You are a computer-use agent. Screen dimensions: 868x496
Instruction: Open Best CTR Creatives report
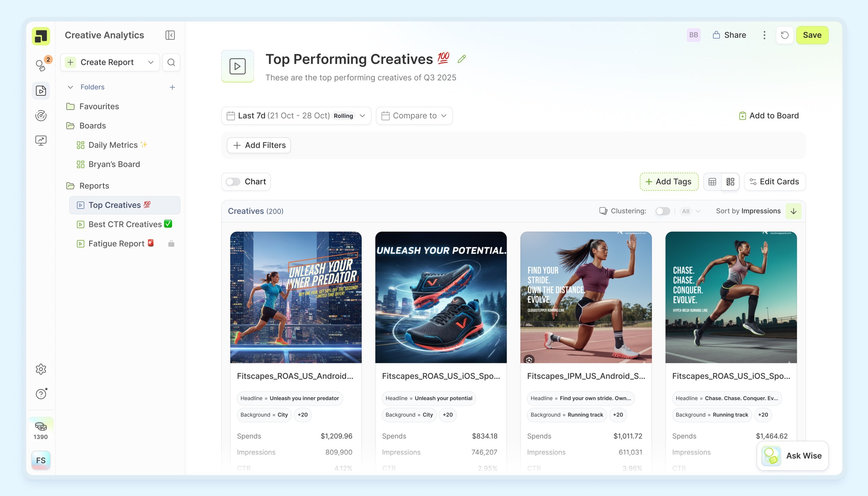125,224
